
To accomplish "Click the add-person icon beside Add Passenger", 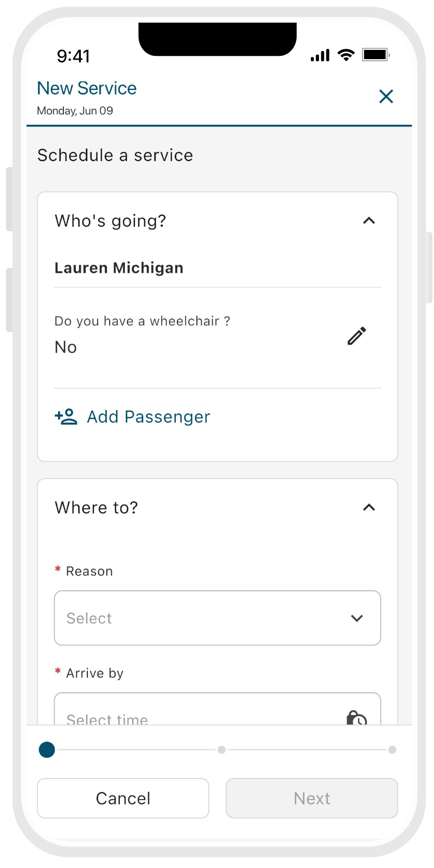I will pyautogui.click(x=66, y=417).
